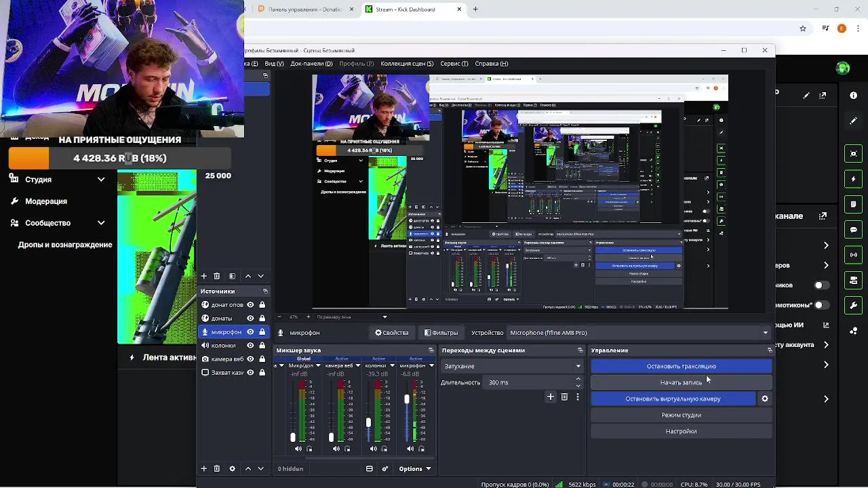Adjust колонки mixer volume slider handle
This screenshot has width=868, height=488.
(x=368, y=423)
